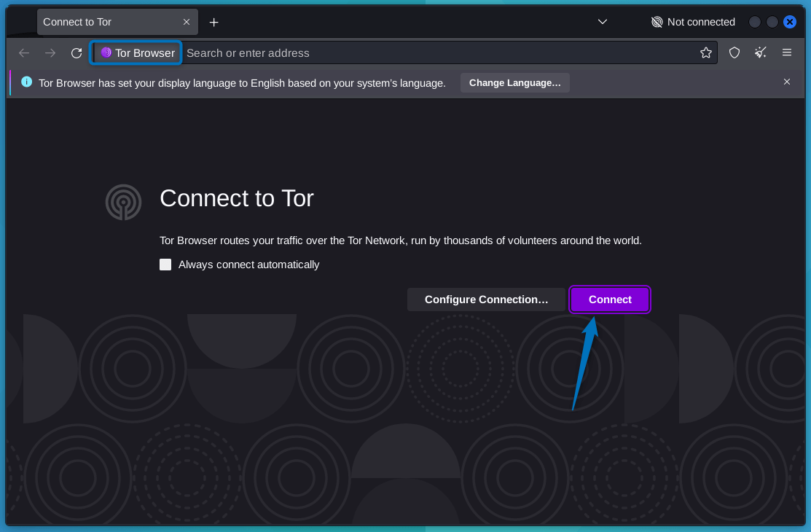Viewport: 811px width, 532px height.
Task: Click inside the address search field
Action: click(x=437, y=52)
